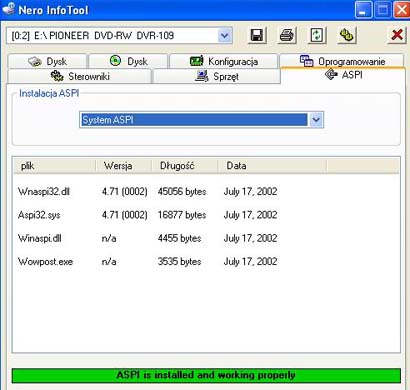Click the yellow link/about toolbar icon
Viewport: 410px width, 390px height.
click(346, 35)
